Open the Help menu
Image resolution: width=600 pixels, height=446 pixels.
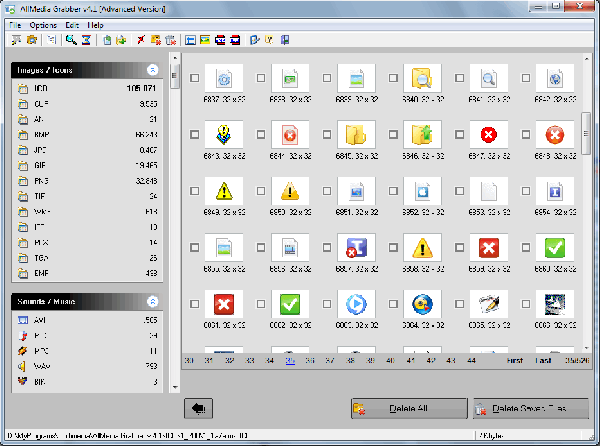point(95,24)
